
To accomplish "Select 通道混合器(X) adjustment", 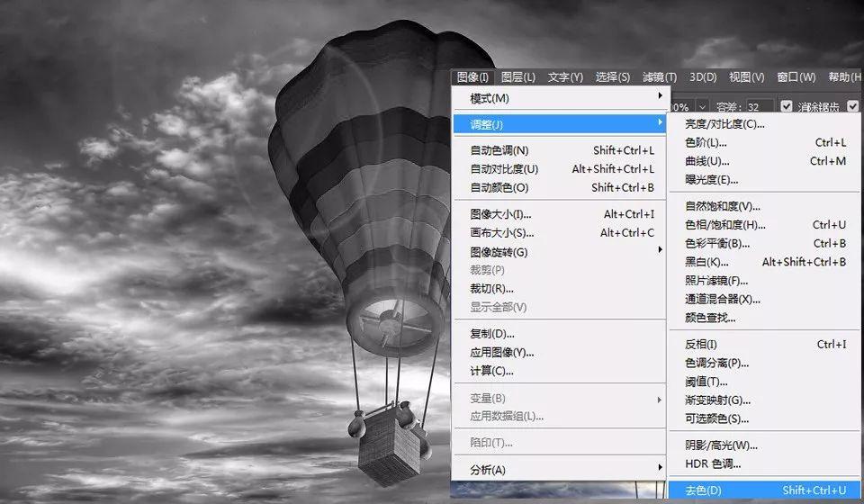I will 765,299.
